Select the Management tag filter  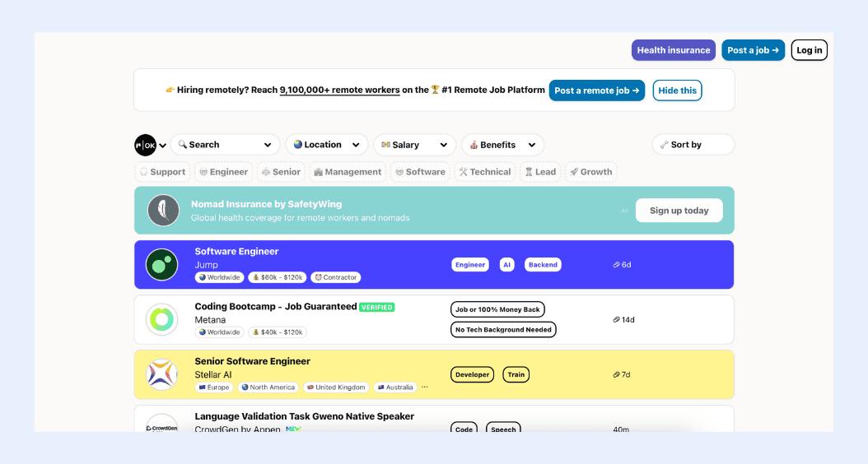click(x=348, y=172)
